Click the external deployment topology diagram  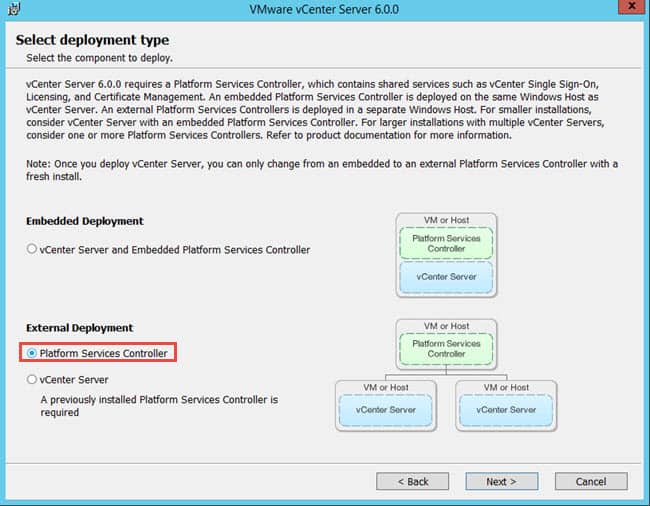[446, 375]
